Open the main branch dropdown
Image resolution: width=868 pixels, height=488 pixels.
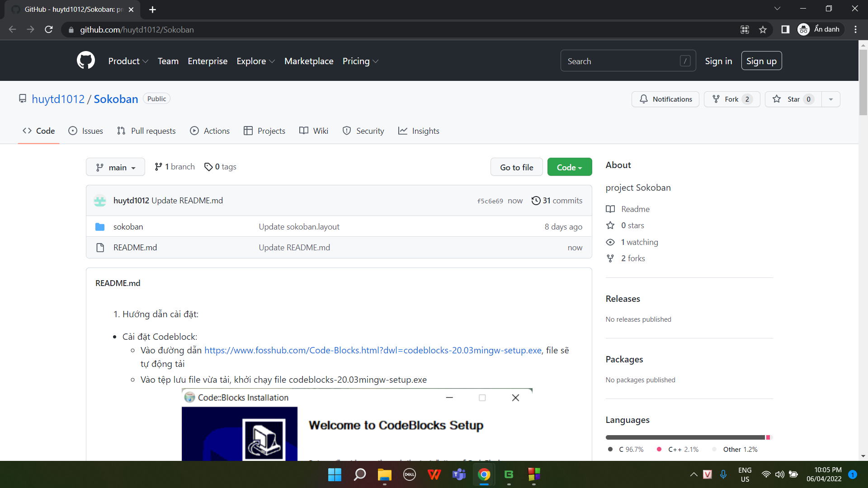(x=115, y=167)
